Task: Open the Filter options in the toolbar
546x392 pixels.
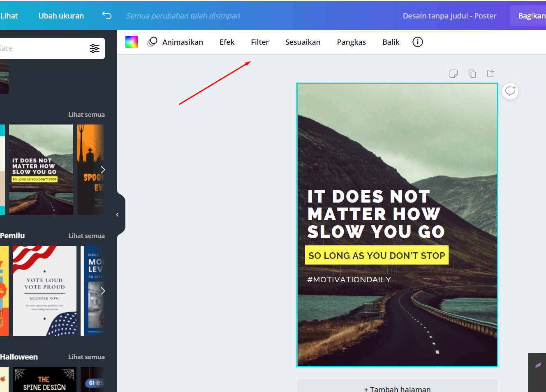Action: (x=260, y=42)
